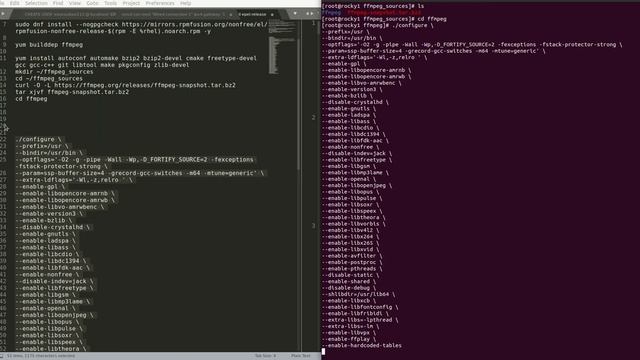Click red 'ffmpeg-snapshot.tar.bz2' in terminal
The image size is (640, 360).
[384, 13]
